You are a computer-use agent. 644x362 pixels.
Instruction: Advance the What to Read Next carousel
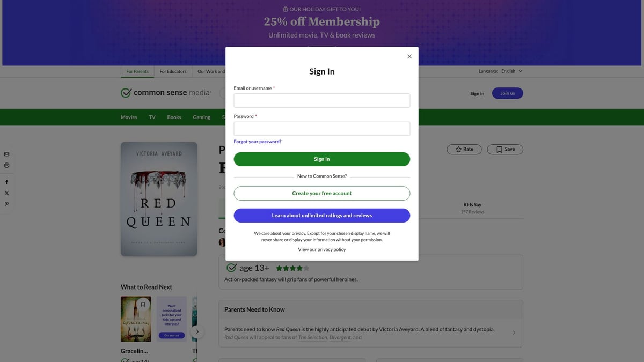pos(197,331)
